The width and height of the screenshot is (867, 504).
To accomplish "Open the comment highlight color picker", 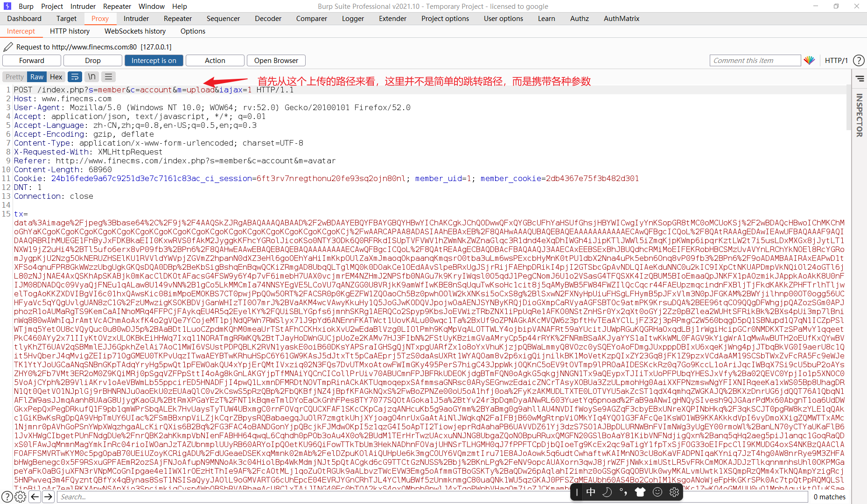I will (x=810, y=60).
